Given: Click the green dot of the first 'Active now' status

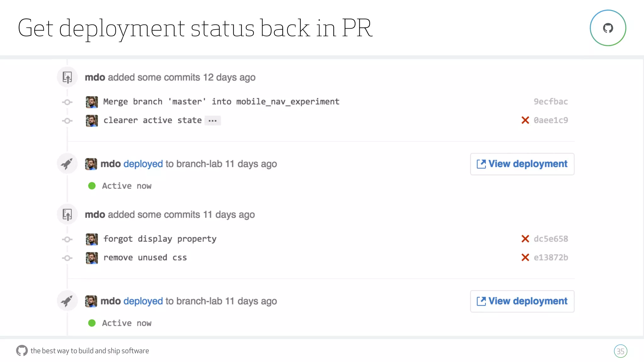Looking at the screenshot, I should 92,186.
